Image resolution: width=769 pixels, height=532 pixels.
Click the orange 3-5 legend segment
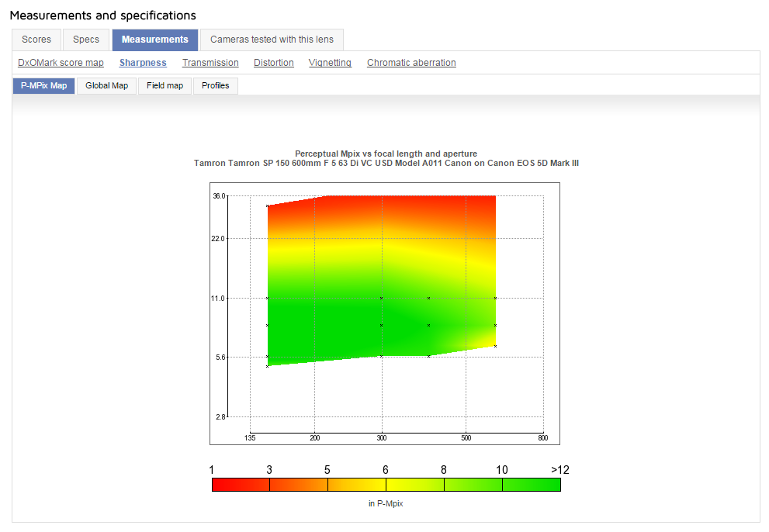(299, 485)
